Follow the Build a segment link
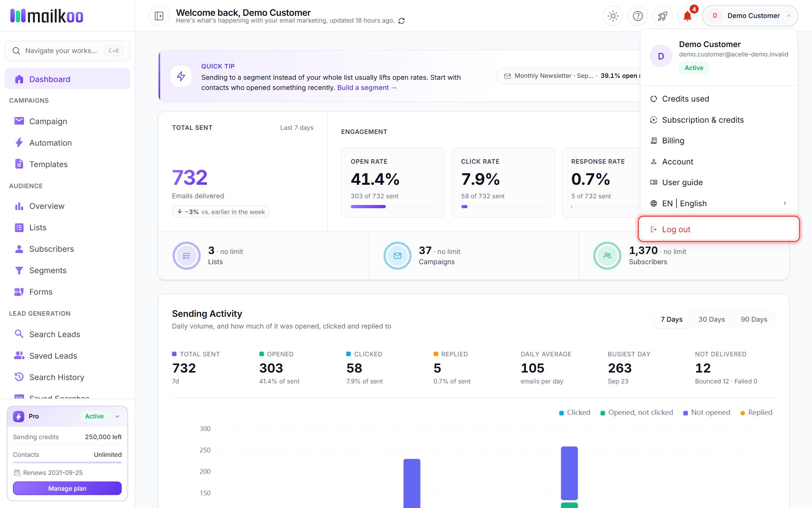This screenshot has width=812, height=508. 367,87
